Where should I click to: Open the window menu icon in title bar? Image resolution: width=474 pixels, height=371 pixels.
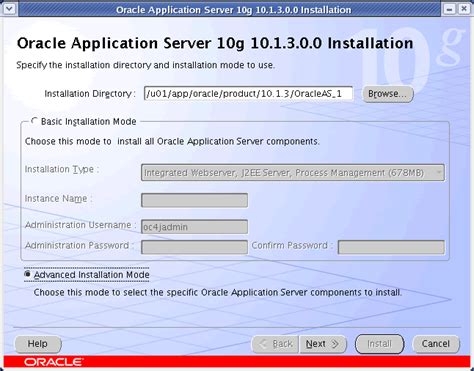pyautogui.click(x=9, y=8)
